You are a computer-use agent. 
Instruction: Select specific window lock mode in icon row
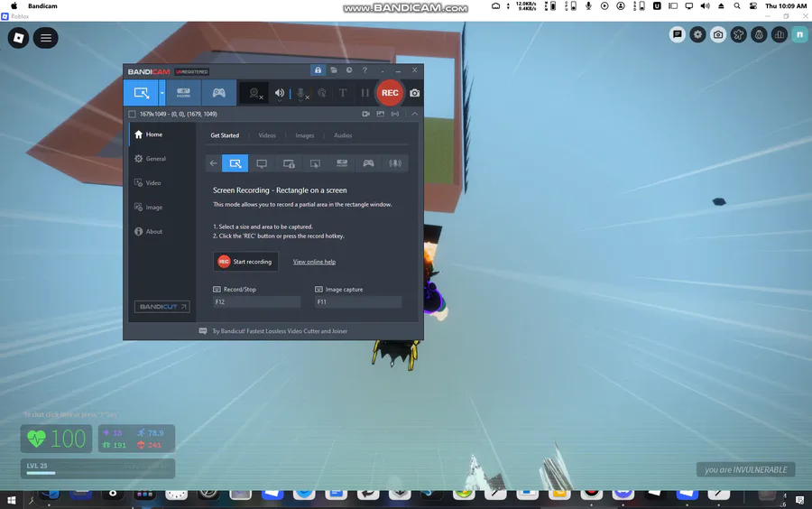coord(289,163)
